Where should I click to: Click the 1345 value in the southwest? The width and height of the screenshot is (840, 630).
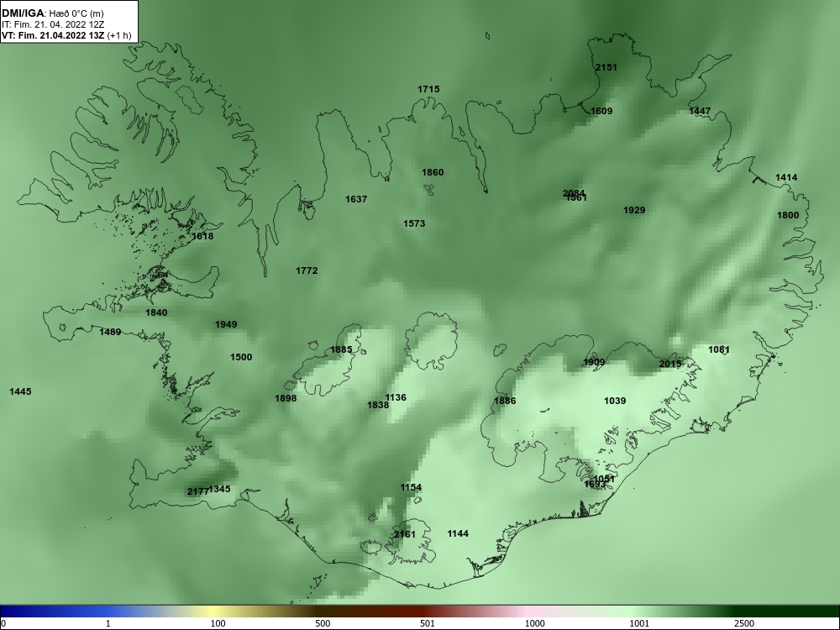[220, 489]
